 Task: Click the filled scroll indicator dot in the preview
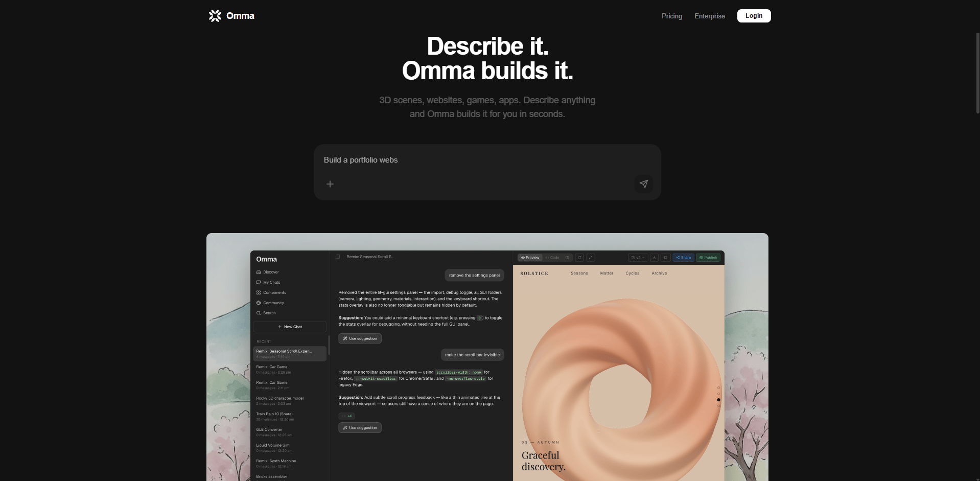click(718, 400)
